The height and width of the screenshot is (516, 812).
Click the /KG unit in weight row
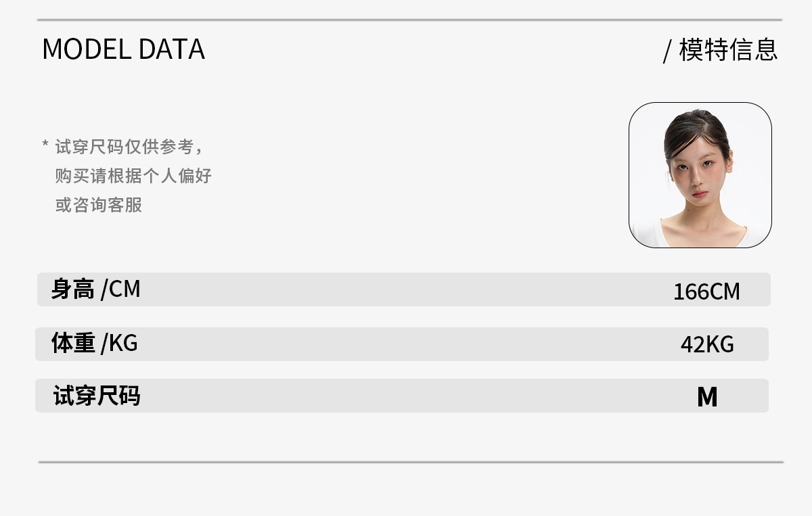point(119,344)
